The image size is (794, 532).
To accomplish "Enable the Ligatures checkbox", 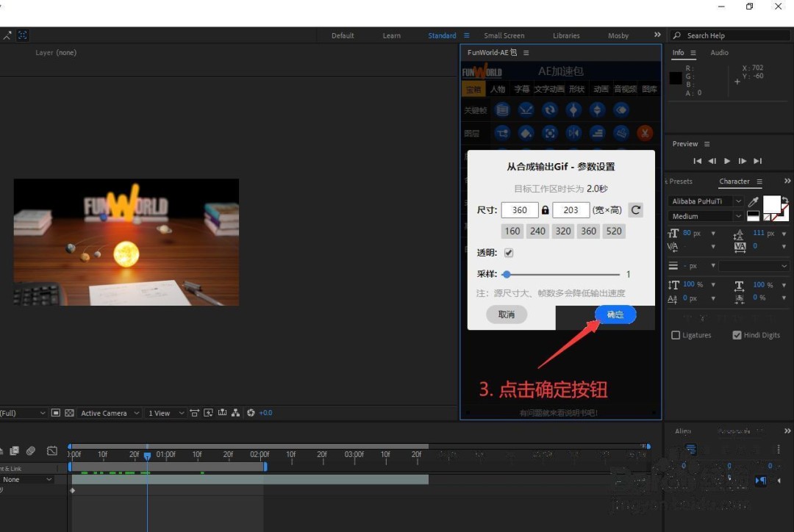I will [x=676, y=335].
